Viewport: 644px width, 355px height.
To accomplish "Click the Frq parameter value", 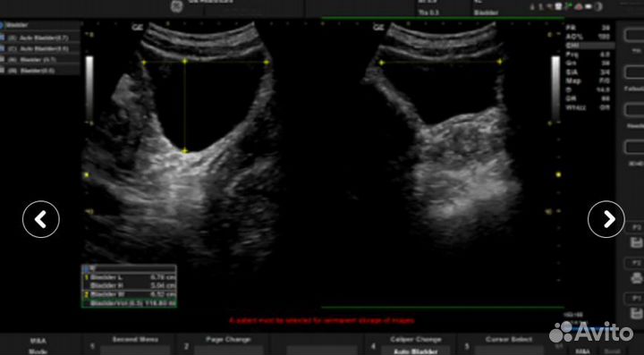I will click(605, 55).
